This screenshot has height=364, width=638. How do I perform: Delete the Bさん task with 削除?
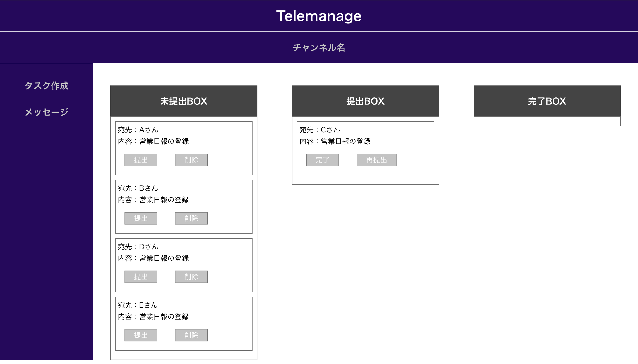191,219
